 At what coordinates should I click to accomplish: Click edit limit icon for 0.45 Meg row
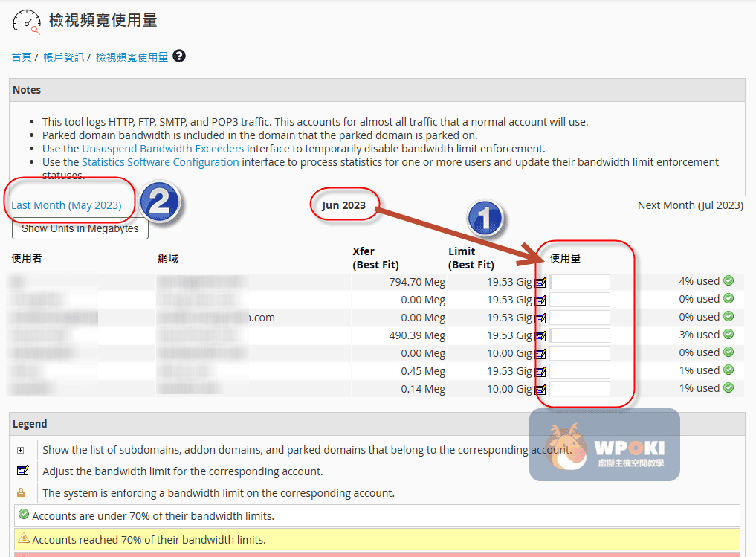click(x=540, y=371)
